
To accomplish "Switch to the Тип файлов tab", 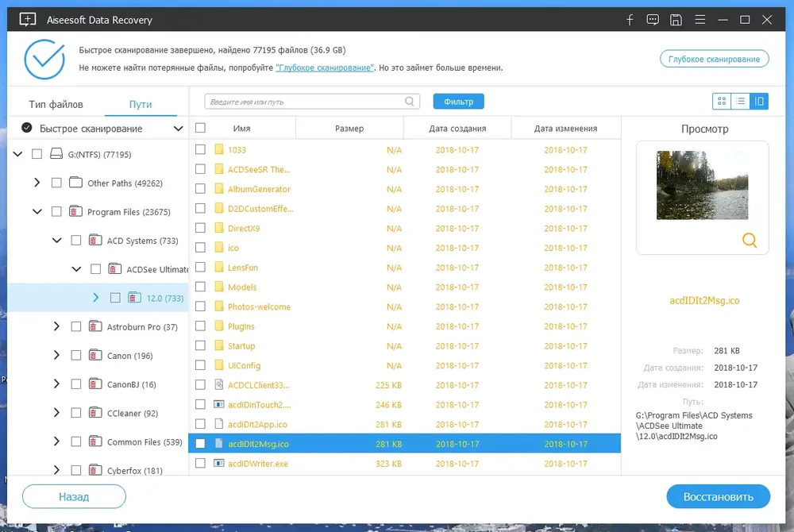I will point(56,104).
